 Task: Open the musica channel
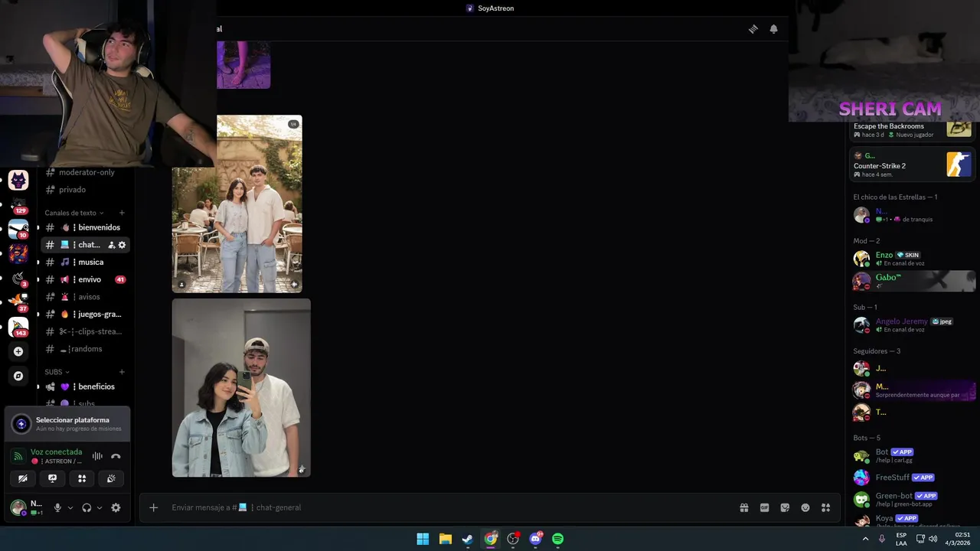84,262
